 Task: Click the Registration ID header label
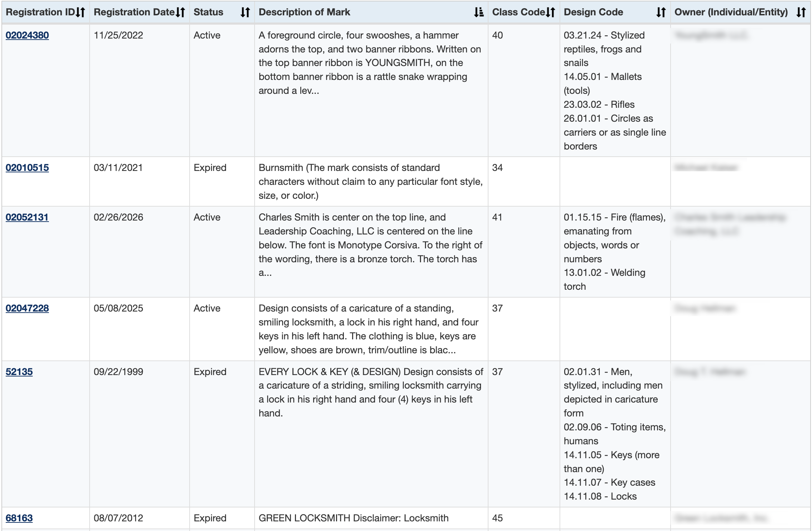pyautogui.click(x=40, y=12)
